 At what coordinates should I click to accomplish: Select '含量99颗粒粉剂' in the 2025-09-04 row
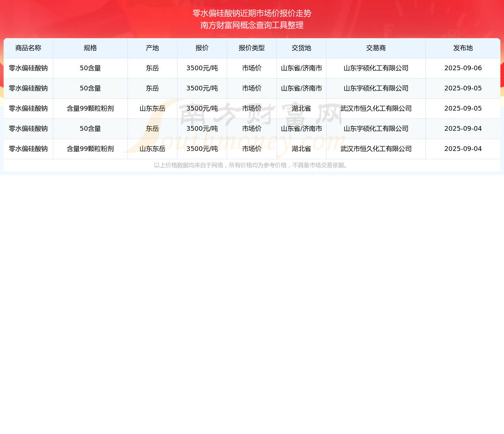(90, 149)
